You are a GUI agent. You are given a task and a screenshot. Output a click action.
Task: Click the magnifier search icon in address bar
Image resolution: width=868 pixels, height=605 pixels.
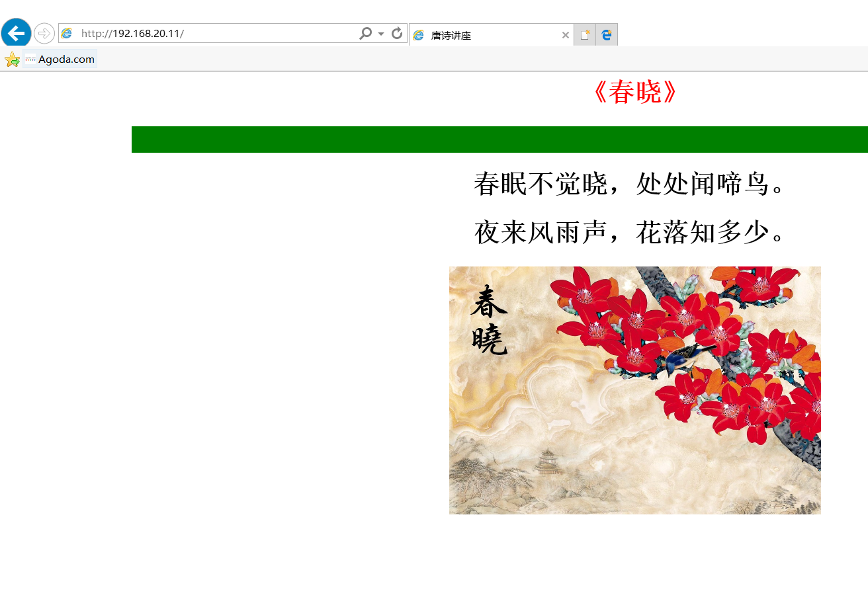[365, 34]
